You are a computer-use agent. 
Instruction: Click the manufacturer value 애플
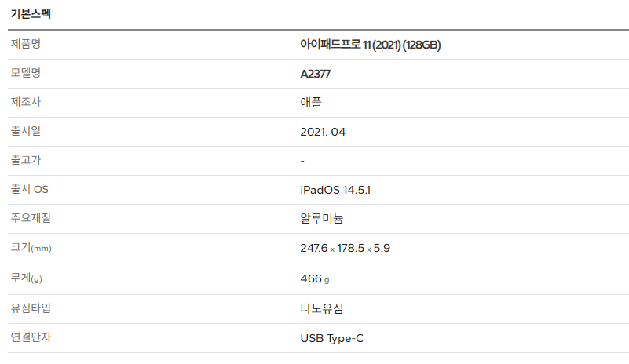coord(311,102)
